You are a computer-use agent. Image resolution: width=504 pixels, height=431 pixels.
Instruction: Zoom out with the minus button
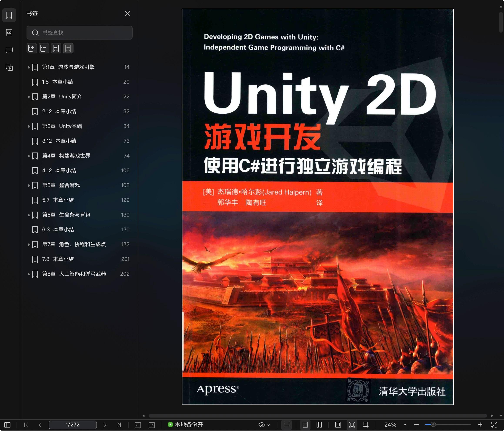[x=416, y=425]
